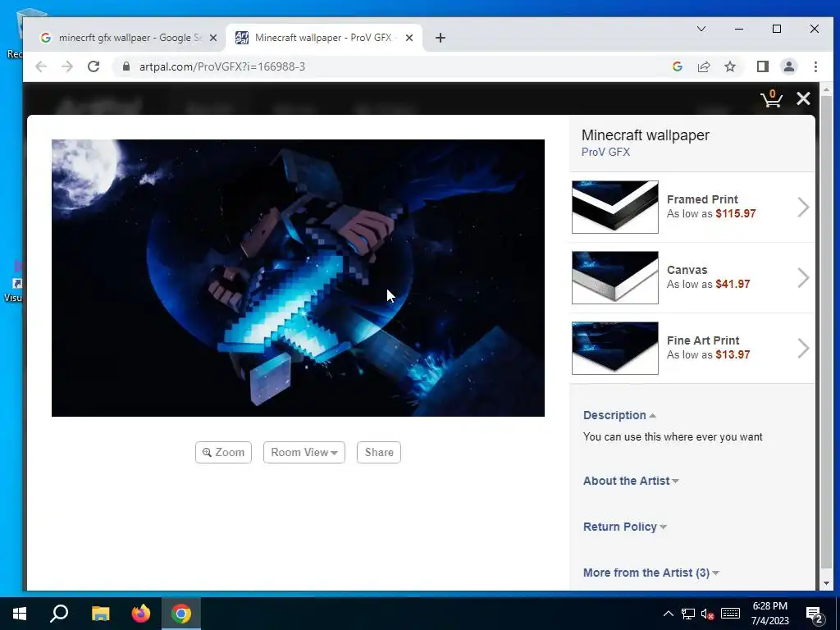Open File Explorer from the taskbar
Viewport: 840px width, 630px height.
pos(100,614)
